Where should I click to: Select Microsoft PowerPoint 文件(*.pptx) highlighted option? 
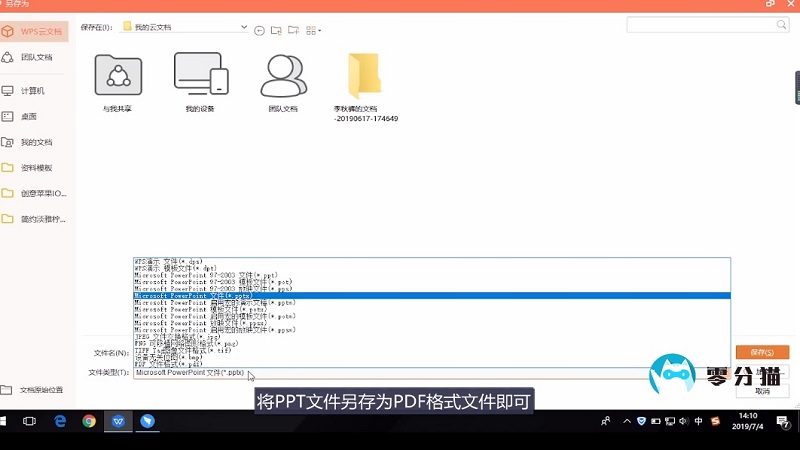tap(432, 296)
